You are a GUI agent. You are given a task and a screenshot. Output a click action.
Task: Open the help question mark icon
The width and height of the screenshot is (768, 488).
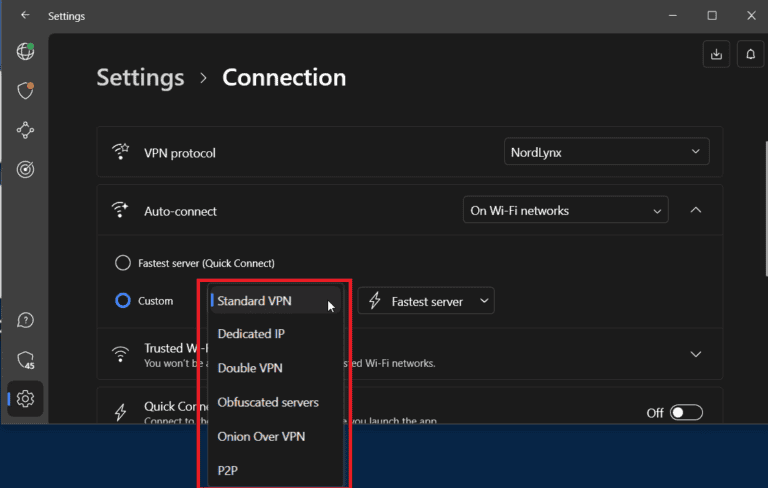coord(25,320)
